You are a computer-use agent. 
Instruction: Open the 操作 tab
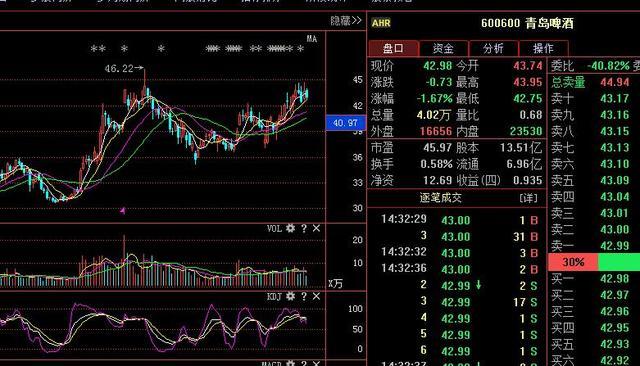pyautogui.click(x=543, y=49)
